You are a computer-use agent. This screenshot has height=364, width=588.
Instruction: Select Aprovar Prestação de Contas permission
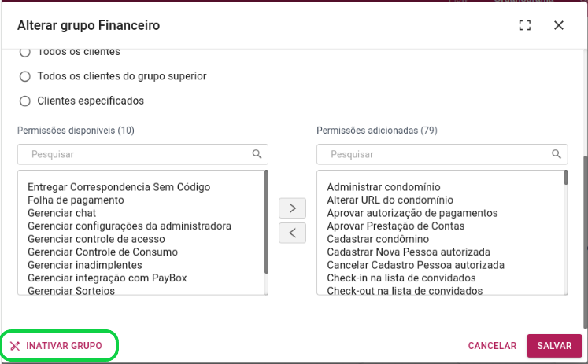click(x=396, y=226)
